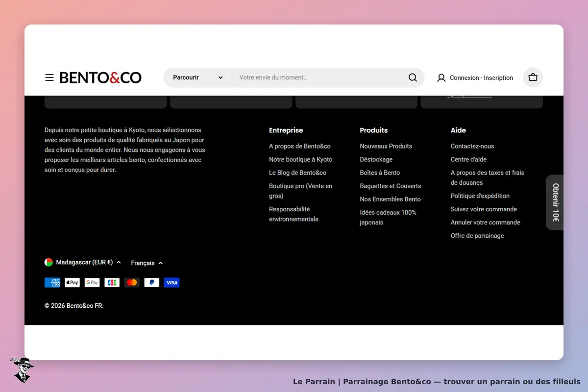Click the 'Depuis notre petite boutique à Kyoto' paragraph

click(x=125, y=150)
